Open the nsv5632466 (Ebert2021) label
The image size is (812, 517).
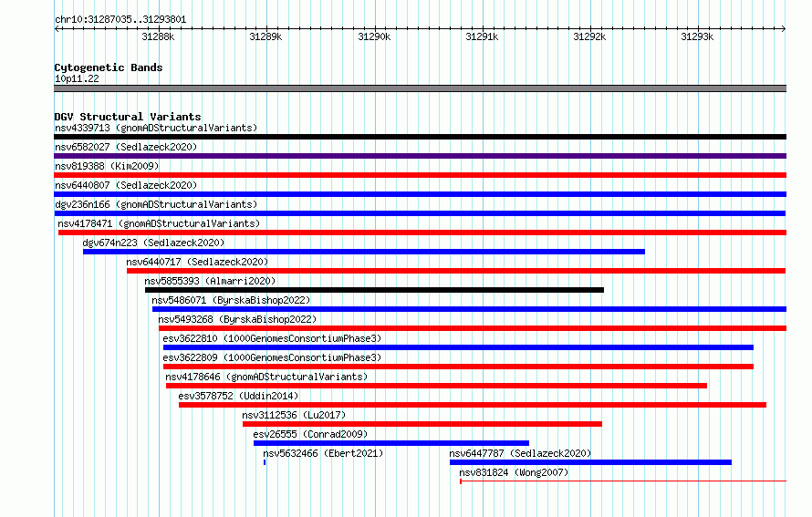pos(323,453)
